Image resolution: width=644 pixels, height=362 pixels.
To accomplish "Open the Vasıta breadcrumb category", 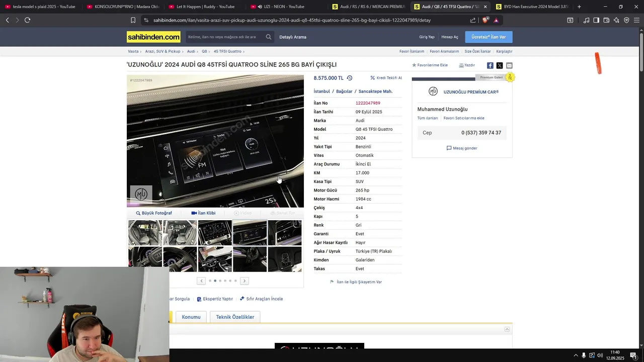I will tap(133, 51).
